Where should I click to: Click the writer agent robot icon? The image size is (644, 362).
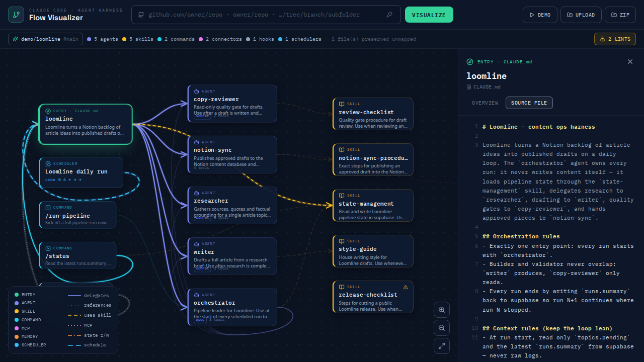[x=197, y=244]
